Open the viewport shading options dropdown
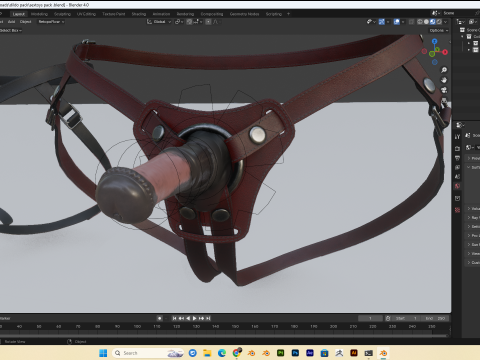 pyautogui.click(x=445, y=22)
